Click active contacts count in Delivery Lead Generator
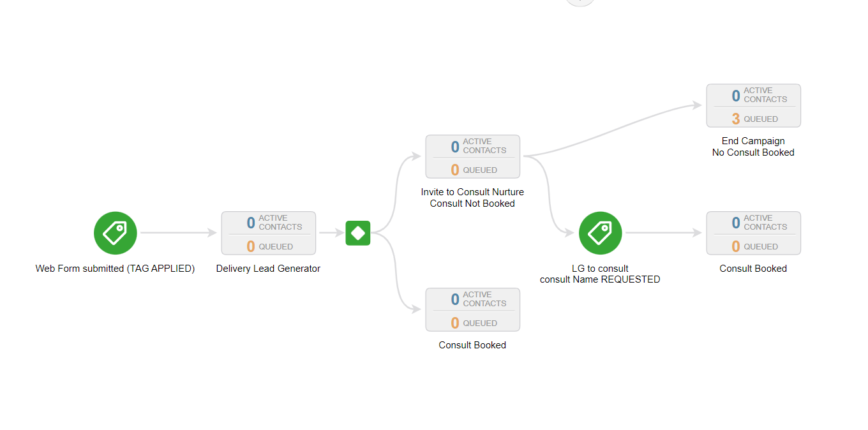Viewport: 868px width, 430px height. point(251,223)
